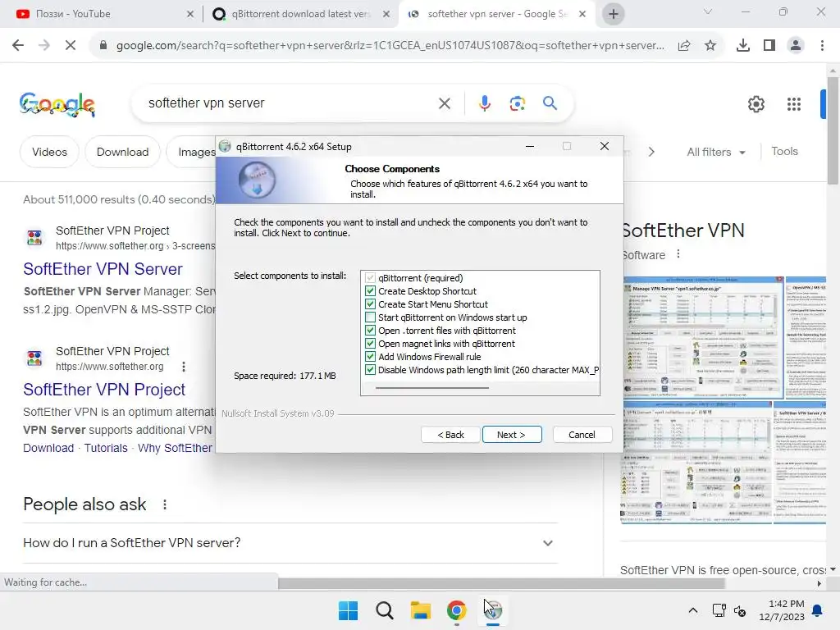
Task: Toggle Disable Windows path length limit checkbox
Action: pos(370,370)
